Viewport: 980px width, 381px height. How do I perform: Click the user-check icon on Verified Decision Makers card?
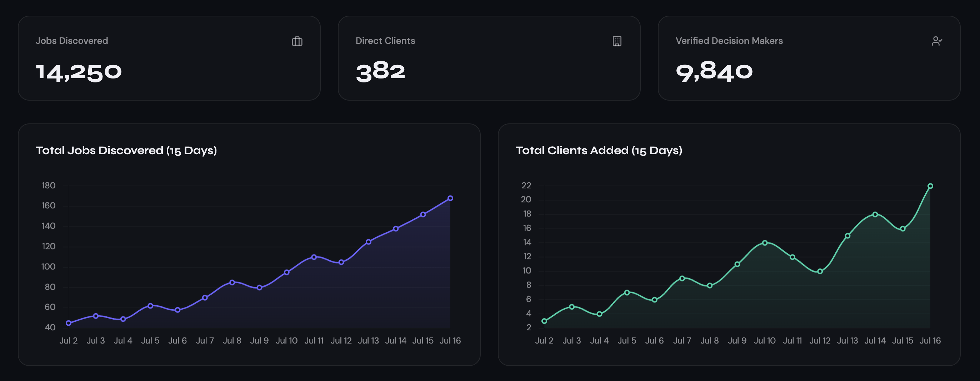[x=937, y=41]
